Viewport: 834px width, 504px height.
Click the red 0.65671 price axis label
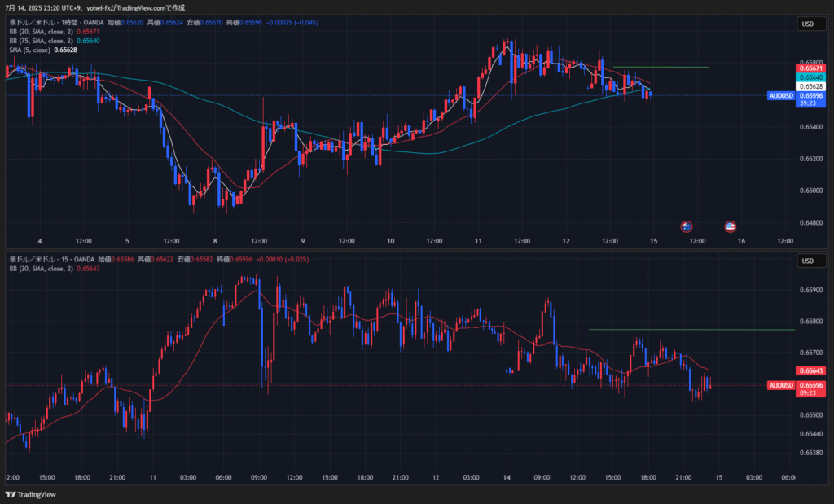pos(811,68)
